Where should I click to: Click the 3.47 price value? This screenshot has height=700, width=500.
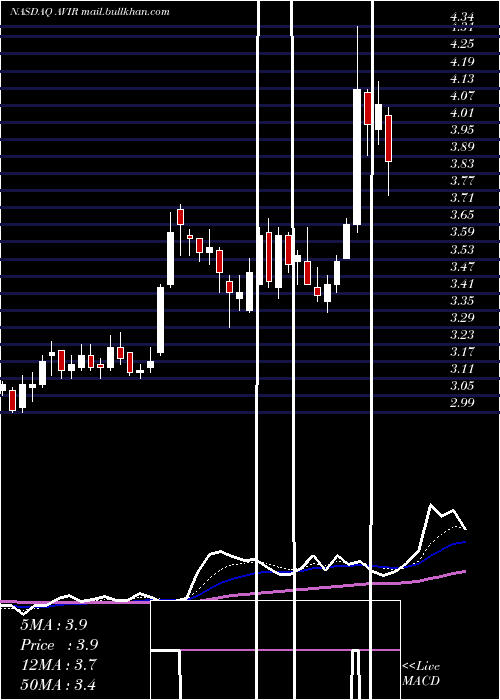[x=462, y=266]
